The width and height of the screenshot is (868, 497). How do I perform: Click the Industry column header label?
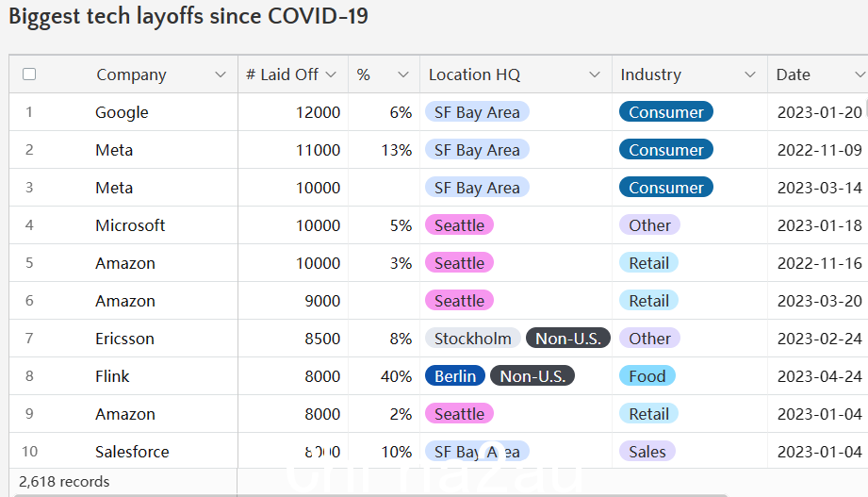pos(650,75)
